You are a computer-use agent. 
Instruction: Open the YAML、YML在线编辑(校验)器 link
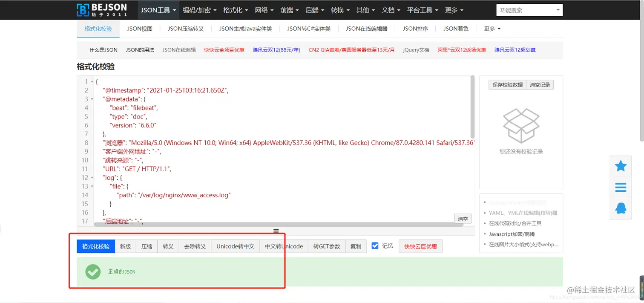coord(523,213)
